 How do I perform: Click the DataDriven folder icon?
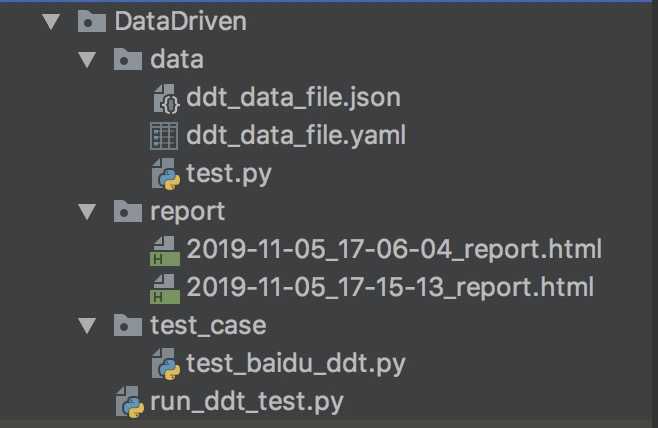pos(92,22)
